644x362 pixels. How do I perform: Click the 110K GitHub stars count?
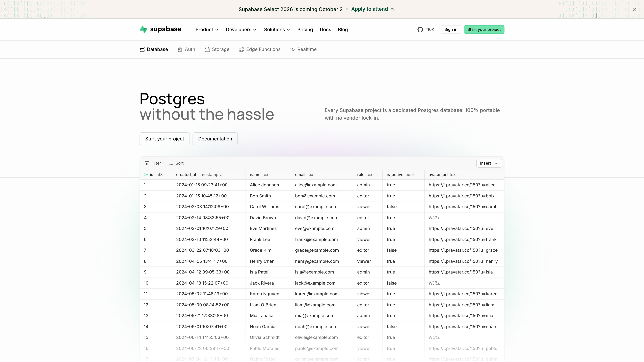coord(430,29)
